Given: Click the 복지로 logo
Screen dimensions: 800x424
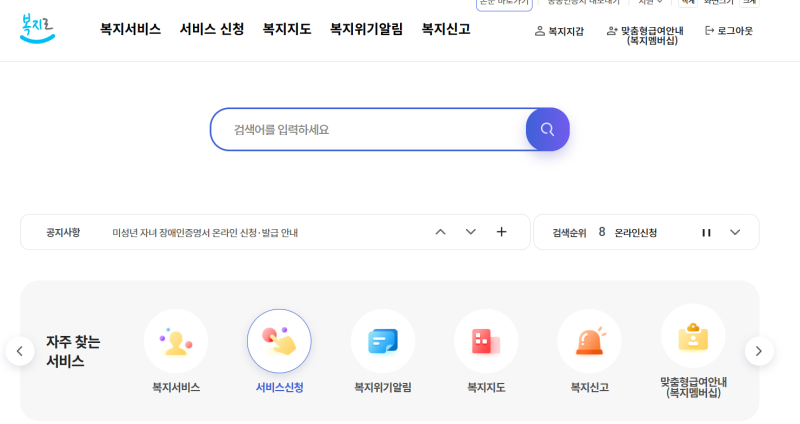Looking at the screenshot, I should point(37,29).
